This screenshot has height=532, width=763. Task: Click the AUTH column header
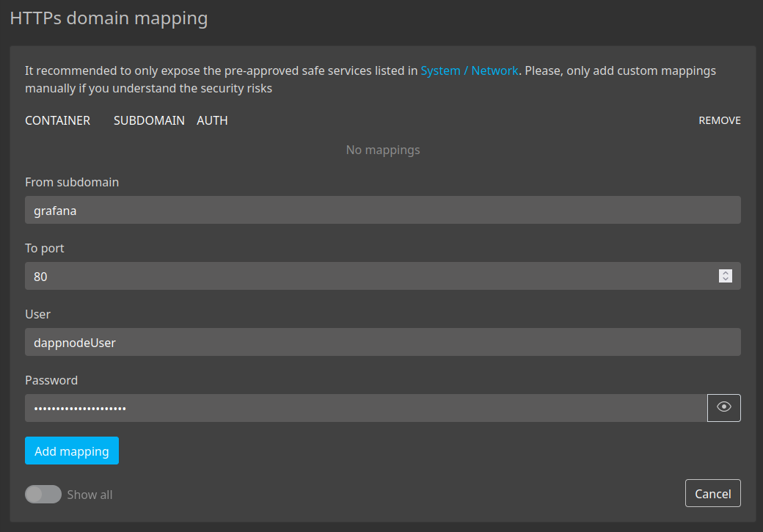pyautogui.click(x=212, y=120)
